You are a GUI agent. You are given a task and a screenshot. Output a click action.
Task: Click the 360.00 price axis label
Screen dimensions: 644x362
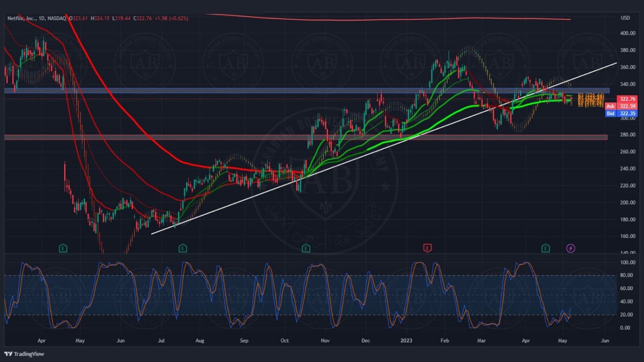click(x=628, y=67)
